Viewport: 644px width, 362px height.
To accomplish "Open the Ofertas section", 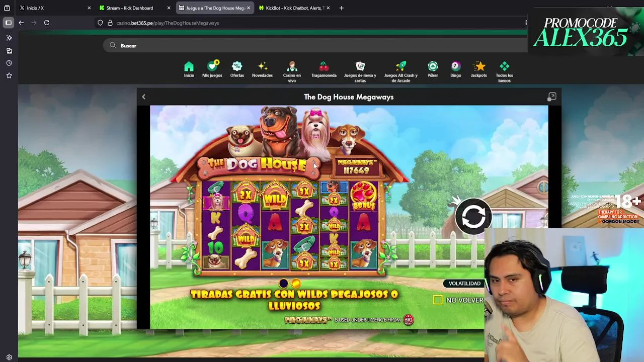I will pos(237,69).
